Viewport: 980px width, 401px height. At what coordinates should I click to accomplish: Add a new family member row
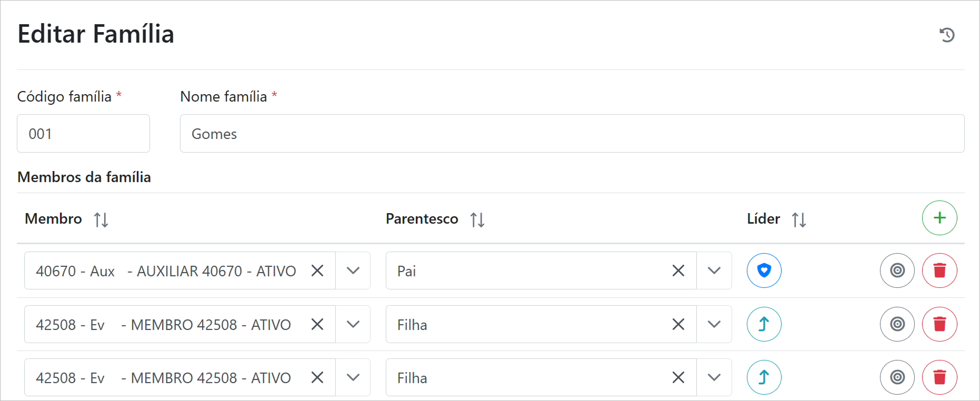[939, 218]
